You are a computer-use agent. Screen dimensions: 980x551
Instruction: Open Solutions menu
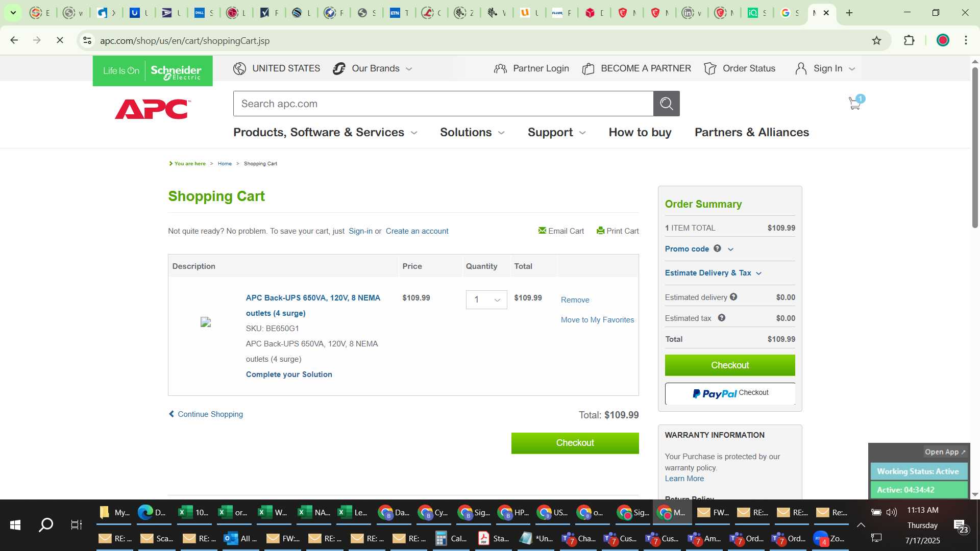coord(472,132)
